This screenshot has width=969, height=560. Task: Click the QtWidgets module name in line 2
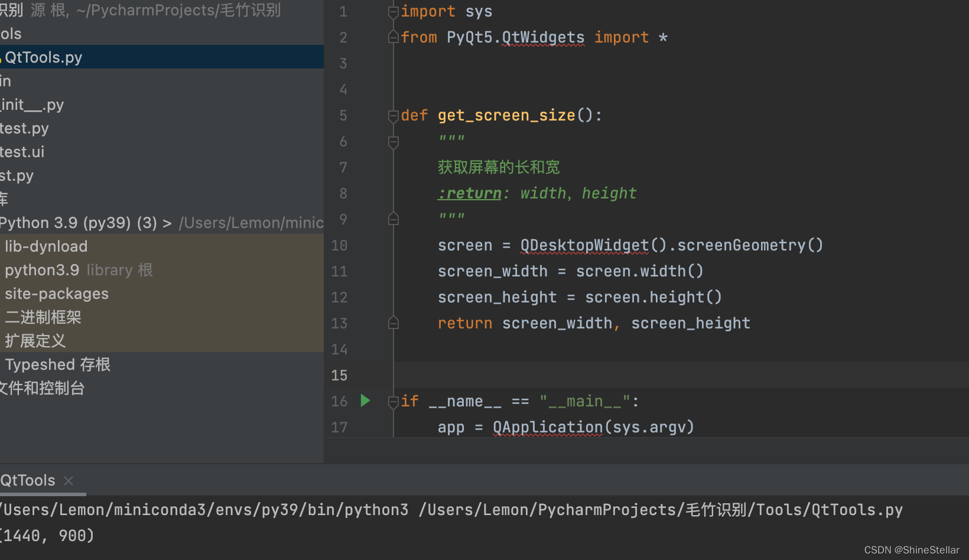(x=543, y=37)
